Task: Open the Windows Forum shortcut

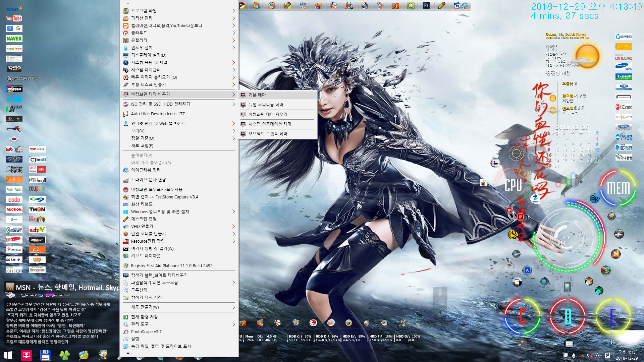Action: pyautogui.click(x=23, y=79)
